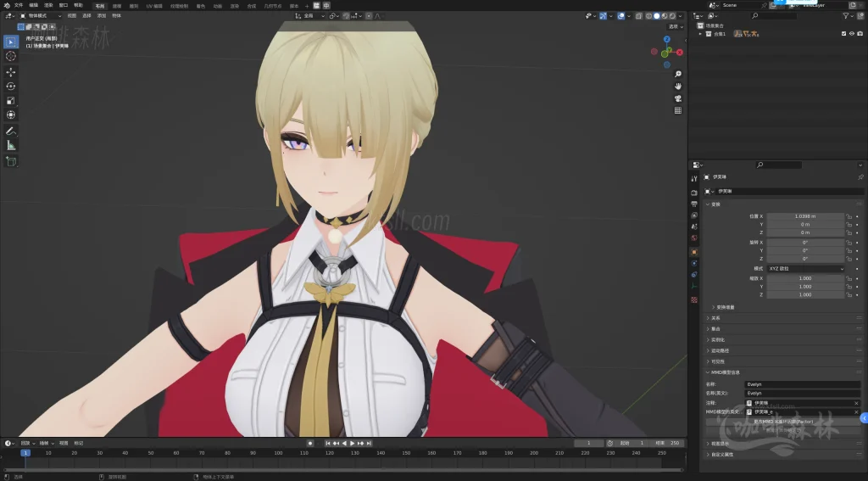This screenshot has height=481, width=868.
Task: Toggle snapping magnet in viewport header
Action: [x=347, y=16]
